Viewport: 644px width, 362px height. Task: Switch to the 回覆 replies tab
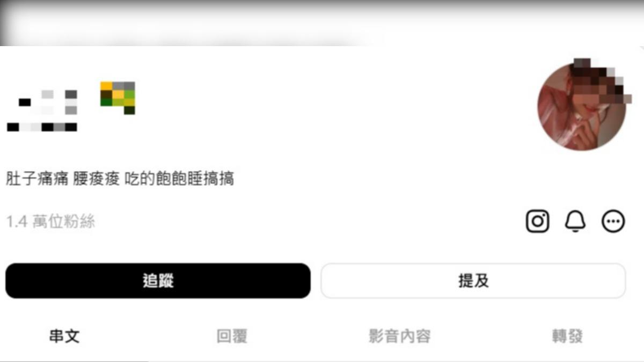click(232, 337)
